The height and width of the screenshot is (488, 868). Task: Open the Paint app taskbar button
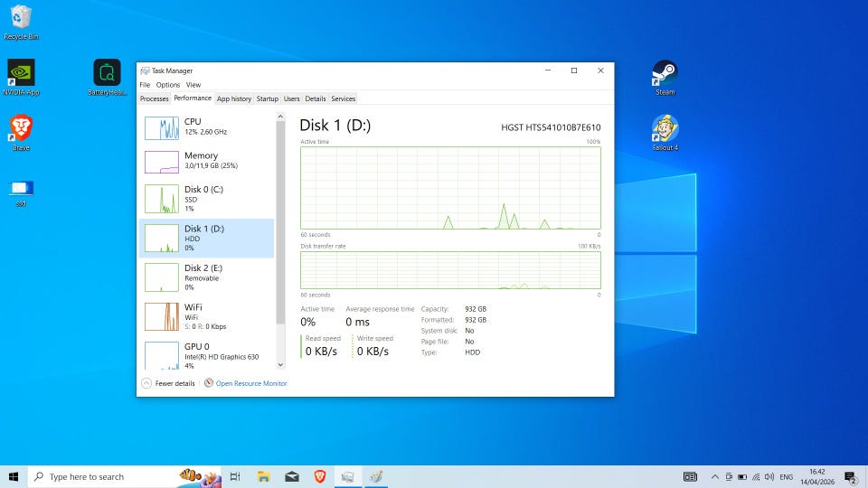tap(376, 476)
